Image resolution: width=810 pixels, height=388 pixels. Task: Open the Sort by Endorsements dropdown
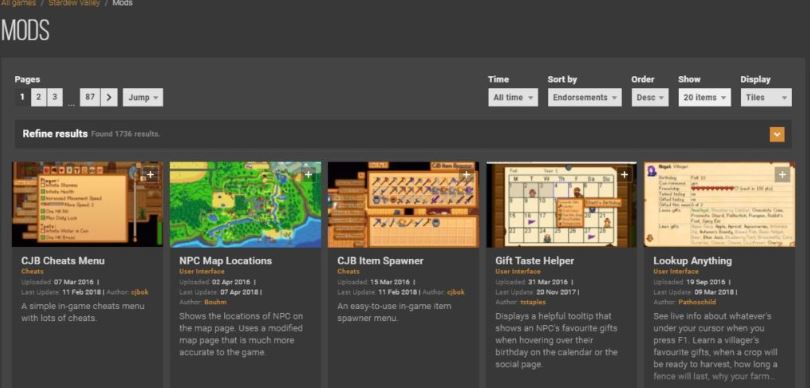tap(584, 97)
